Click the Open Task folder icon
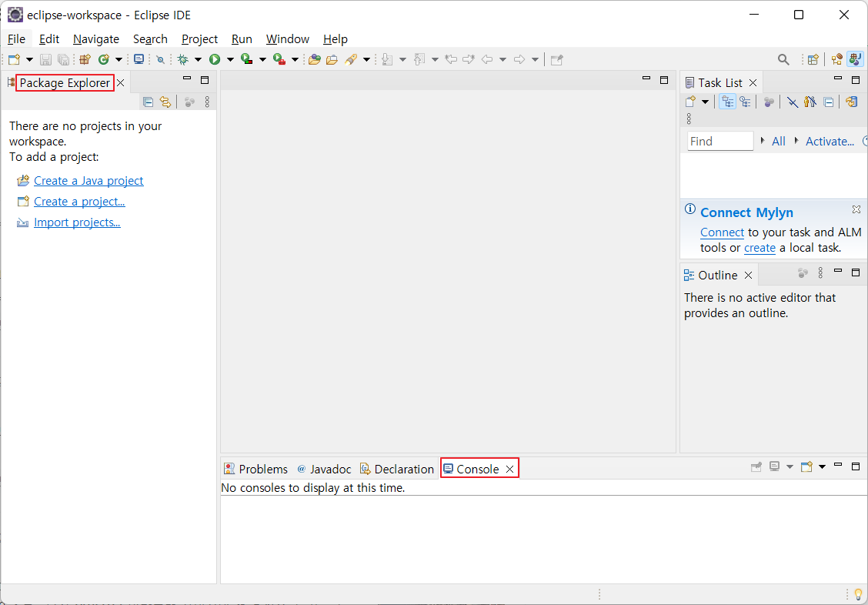Screen dimensions: 868x605 [x=332, y=59]
